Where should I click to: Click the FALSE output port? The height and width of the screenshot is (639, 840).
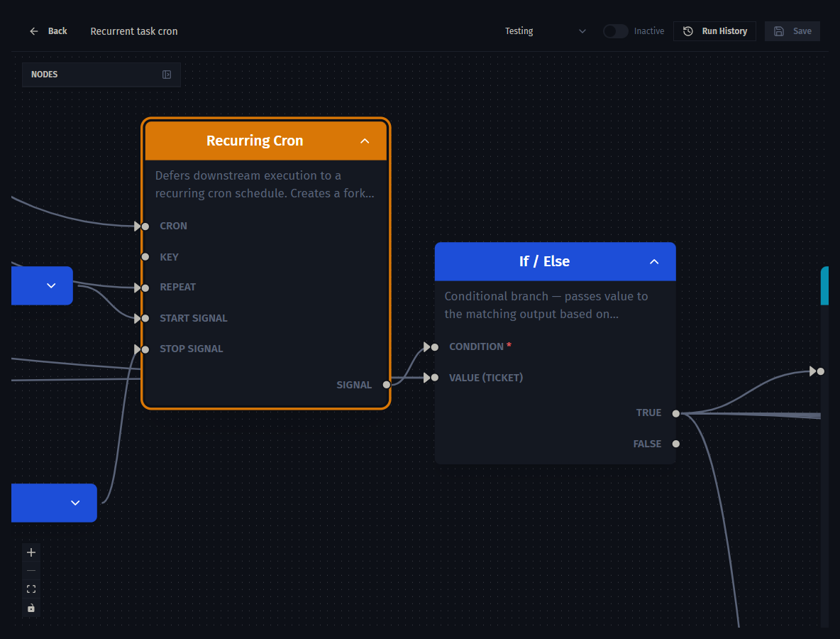pos(675,444)
